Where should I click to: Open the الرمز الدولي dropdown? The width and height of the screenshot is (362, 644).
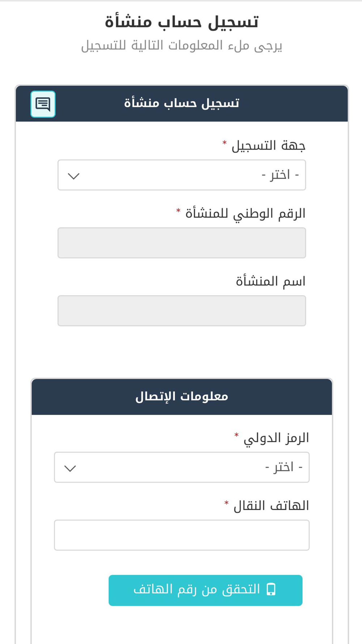pos(182,467)
